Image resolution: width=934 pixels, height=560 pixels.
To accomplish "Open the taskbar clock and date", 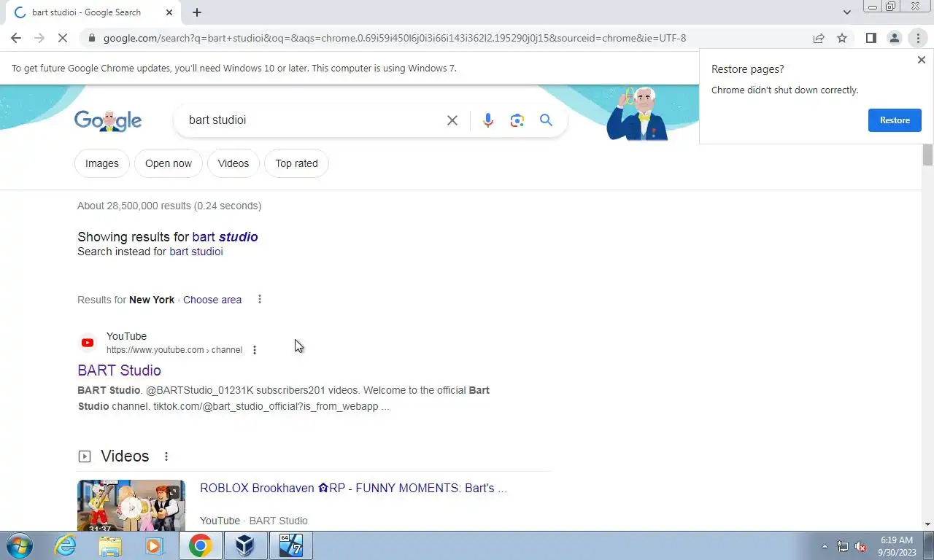I will [x=897, y=546].
